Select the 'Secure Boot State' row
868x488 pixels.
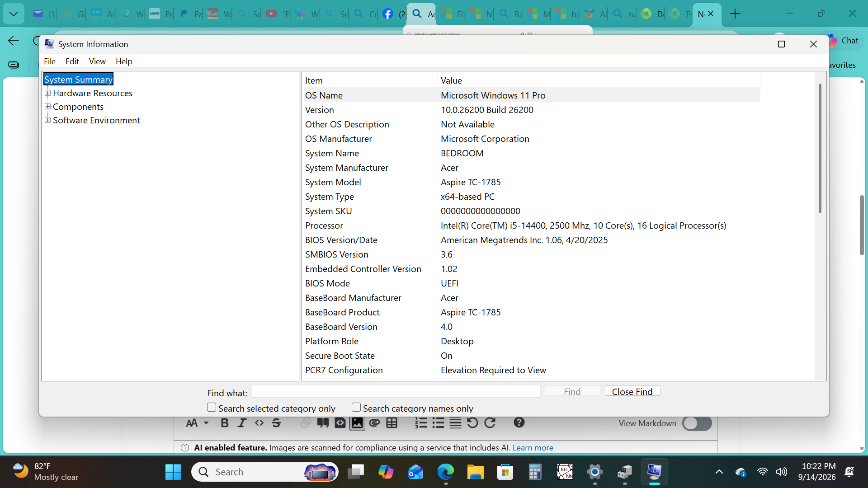coord(532,355)
